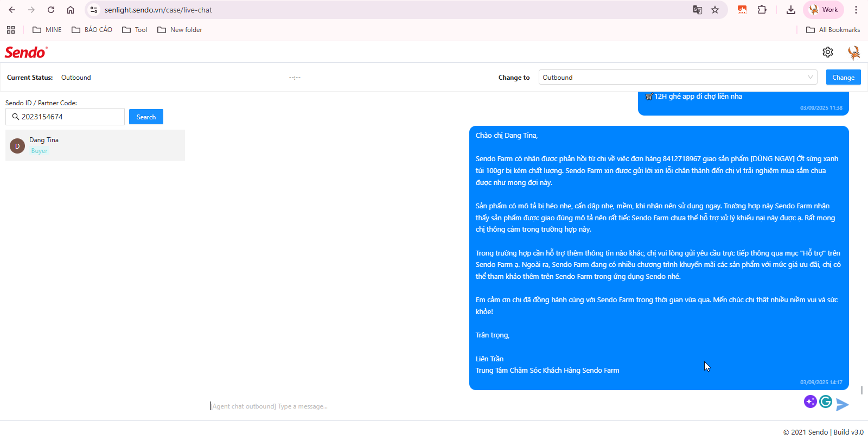Click the long message to Dang Tina
The image size is (868, 440).
[659, 258]
